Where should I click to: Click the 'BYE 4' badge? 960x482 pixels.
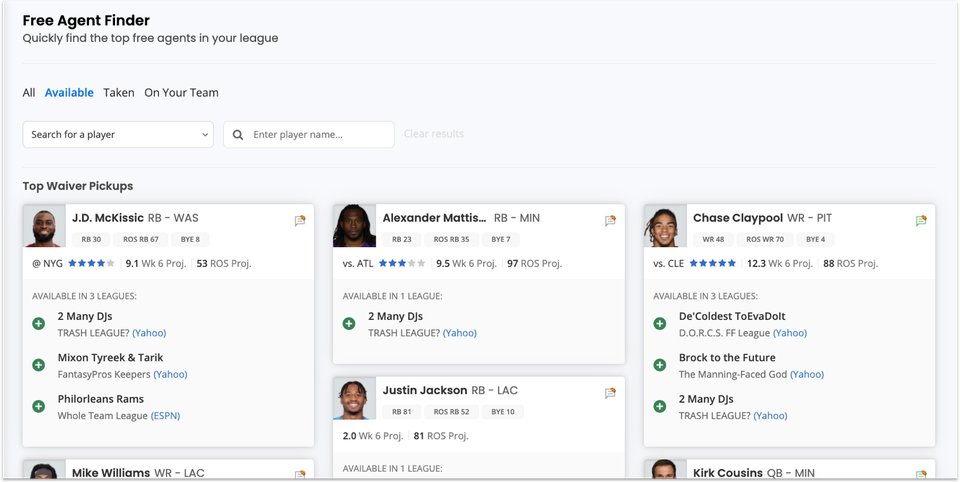(x=816, y=239)
